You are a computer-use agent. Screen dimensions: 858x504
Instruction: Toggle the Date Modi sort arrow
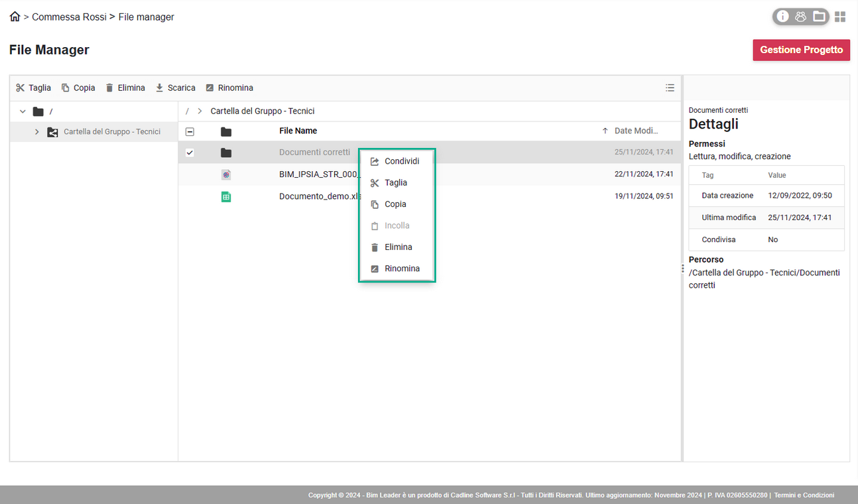pyautogui.click(x=605, y=131)
